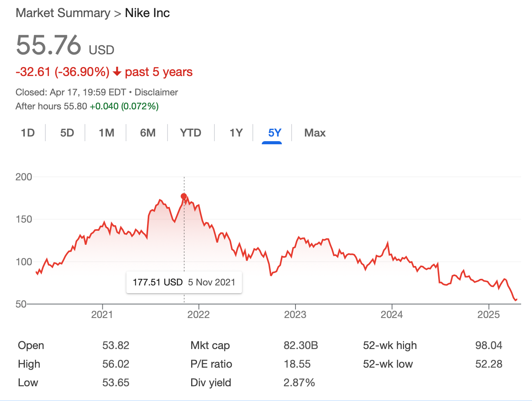Click the active 5Y tab
The height and width of the screenshot is (401, 532).
[x=275, y=133]
